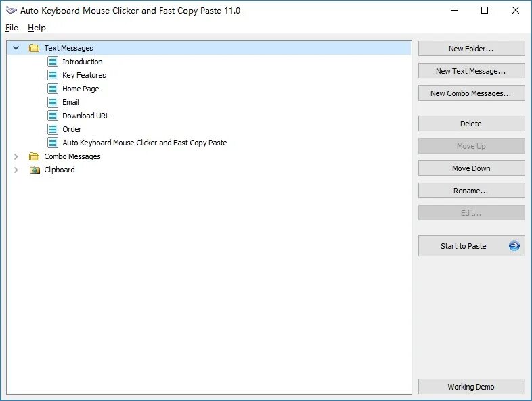532x401 pixels.
Task: Select the Introduction message
Action: (83, 62)
